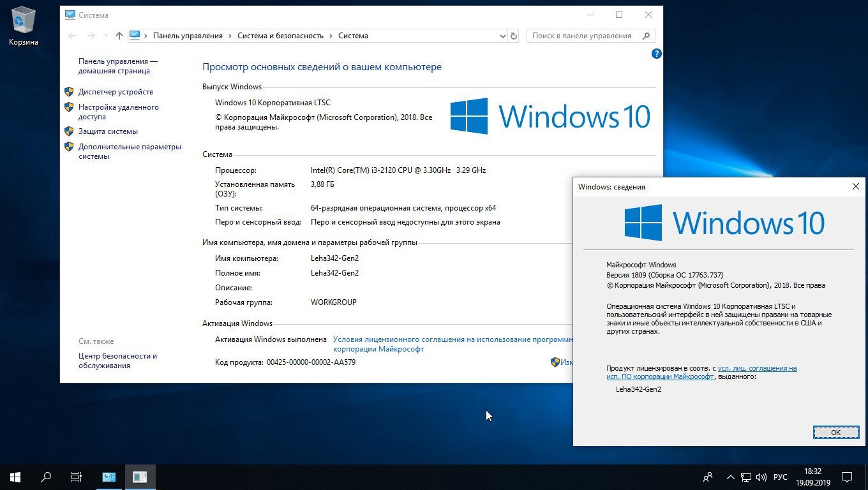Click Панель управления breadcrumb item
The width and height of the screenshot is (868, 490).
(188, 36)
